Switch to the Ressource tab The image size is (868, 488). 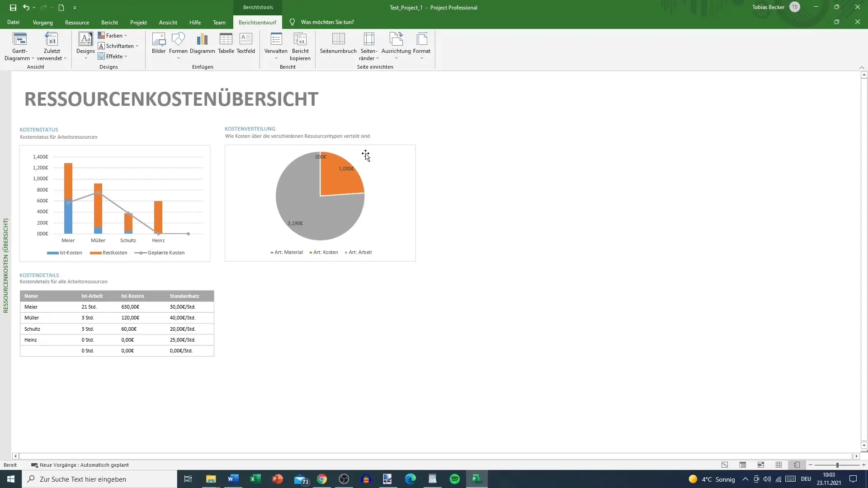[x=77, y=22]
